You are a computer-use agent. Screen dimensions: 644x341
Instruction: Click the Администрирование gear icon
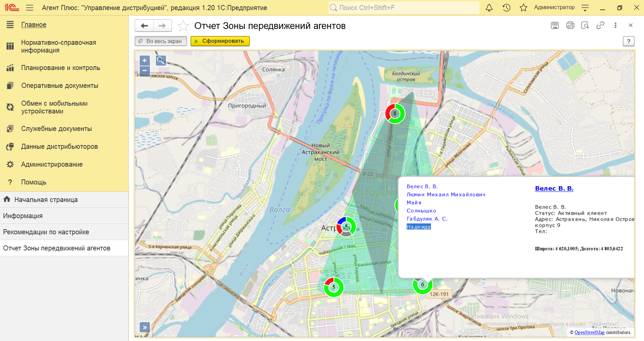pyautogui.click(x=10, y=164)
